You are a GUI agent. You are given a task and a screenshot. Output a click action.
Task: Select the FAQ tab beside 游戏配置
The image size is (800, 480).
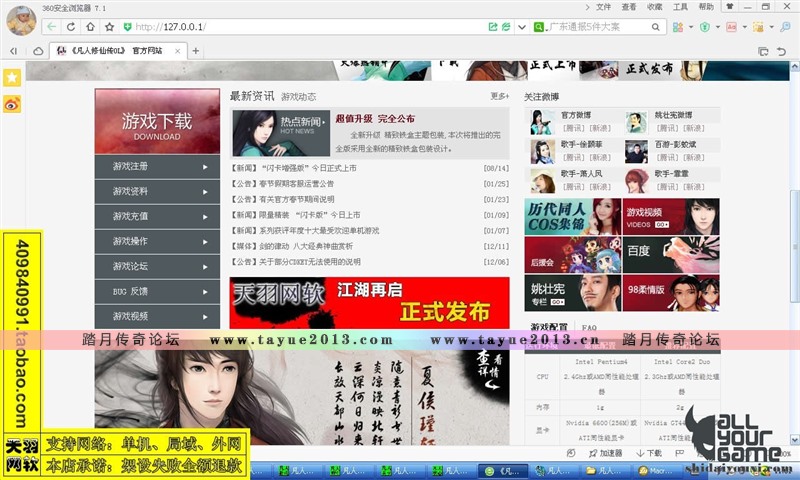coord(589,327)
